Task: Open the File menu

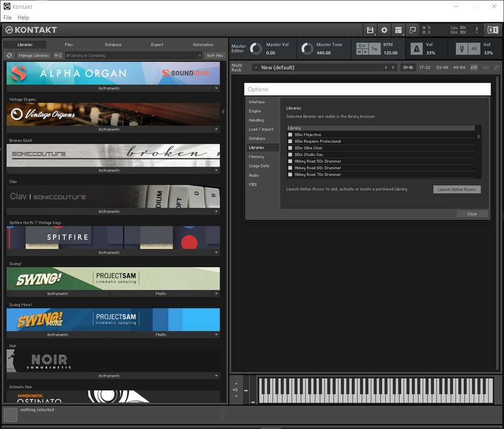Action: (8, 17)
